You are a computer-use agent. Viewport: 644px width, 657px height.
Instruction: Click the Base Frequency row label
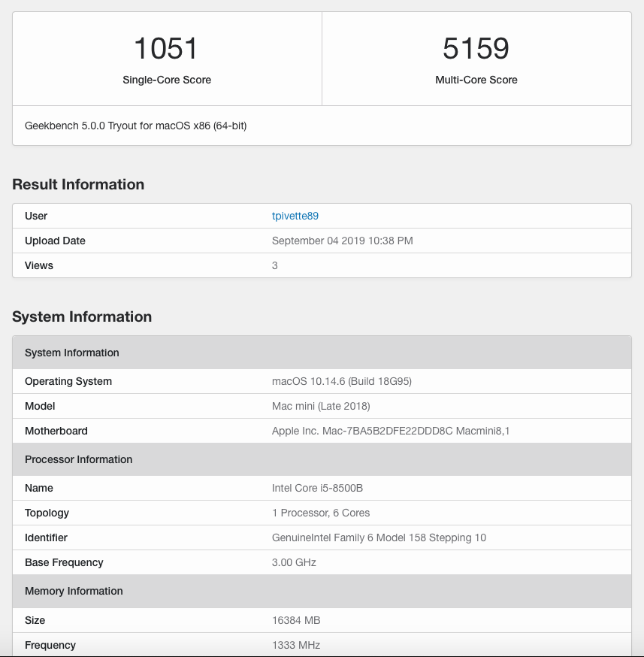[64, 562]
